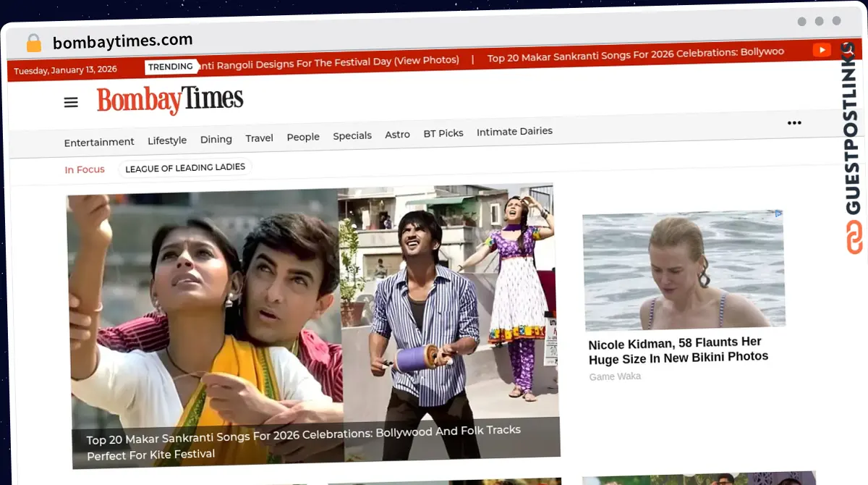Open the browser tab options via gray dots

(x=818, y=22)
